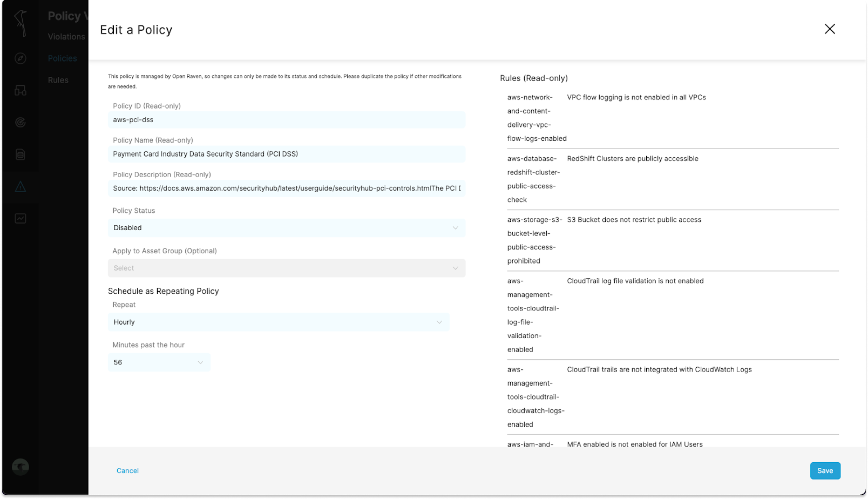This screenshot has height=499, width=868.
Task: Close the Edit a Policy dialog
Action: click(x=829, y=29)
